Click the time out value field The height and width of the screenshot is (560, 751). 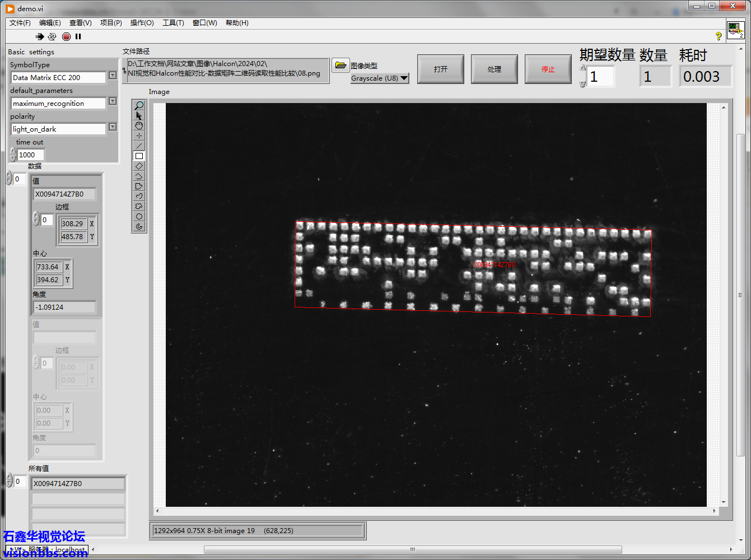pyautogui.click(x=30, y=155)
